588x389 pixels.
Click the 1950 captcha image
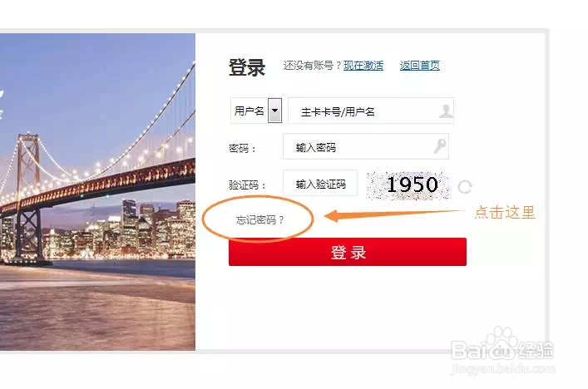[408, 185]
